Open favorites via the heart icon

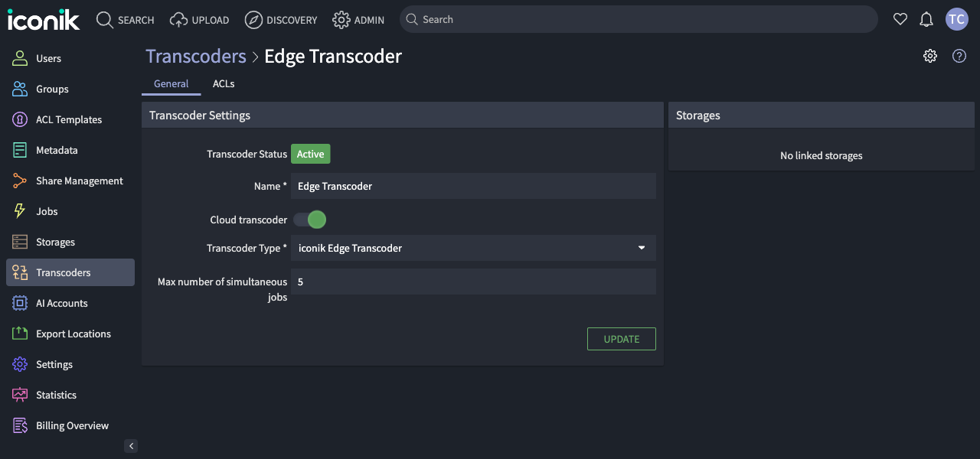(900, 19)
